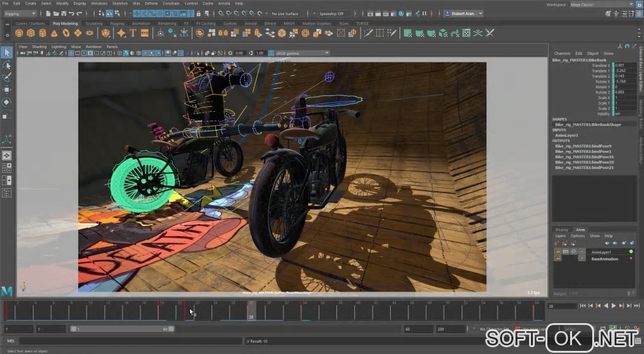Select the AnimLayer1 green status swatch
Viewport: 644px width, 354px height.
click(x=631, y=252)
